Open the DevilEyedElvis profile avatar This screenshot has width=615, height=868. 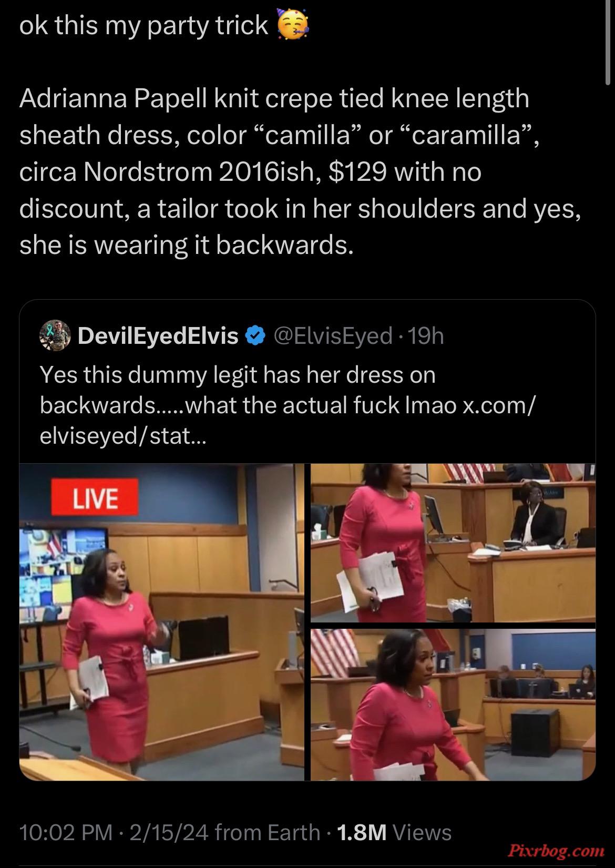click(x=55, y=335)
